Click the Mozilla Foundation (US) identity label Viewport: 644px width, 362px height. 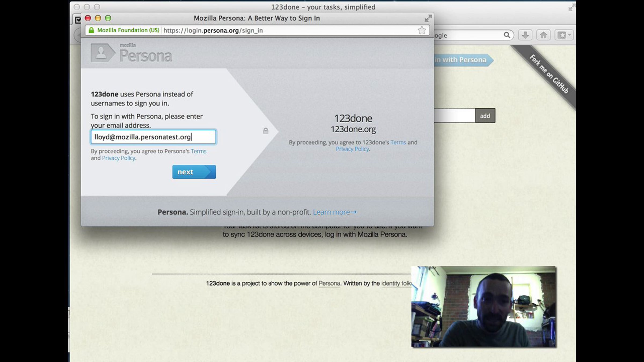pos(128,30)
